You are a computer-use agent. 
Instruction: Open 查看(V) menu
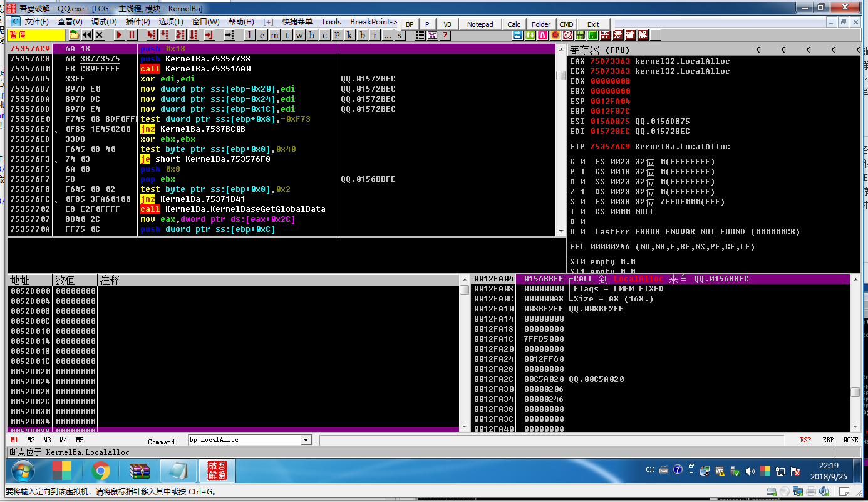[70, 22]
